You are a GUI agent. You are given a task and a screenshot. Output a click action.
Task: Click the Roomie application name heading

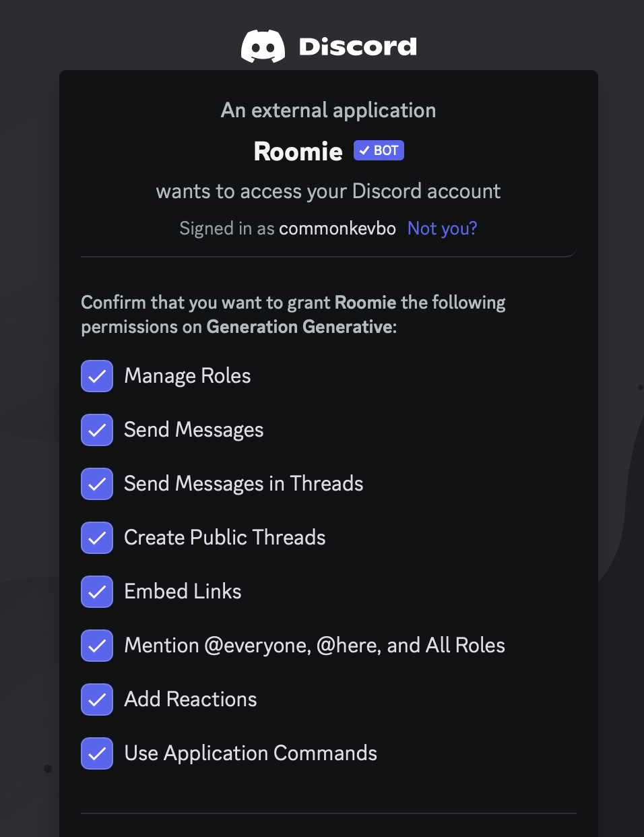pyautogui.click(x=298, y=152)
